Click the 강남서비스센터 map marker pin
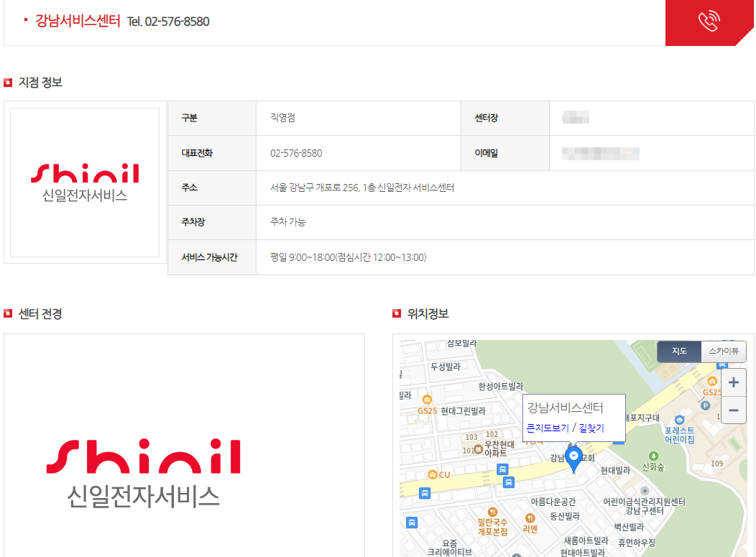This screenshot has height=557, width=756. pyautogui.click(x=574, y=456)
